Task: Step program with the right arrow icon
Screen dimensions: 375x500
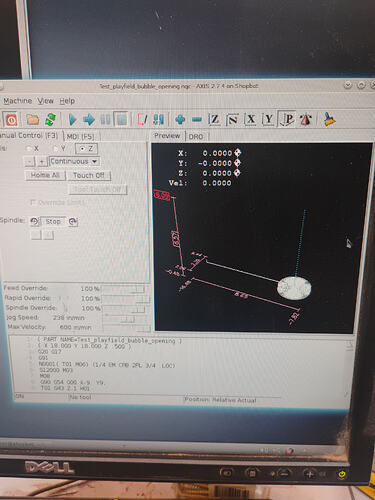Action: pyautogui.click(x=89, y=119)
